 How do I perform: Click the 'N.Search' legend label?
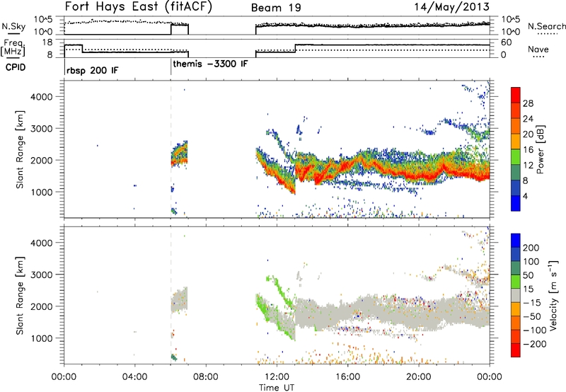tap(546, 26)
